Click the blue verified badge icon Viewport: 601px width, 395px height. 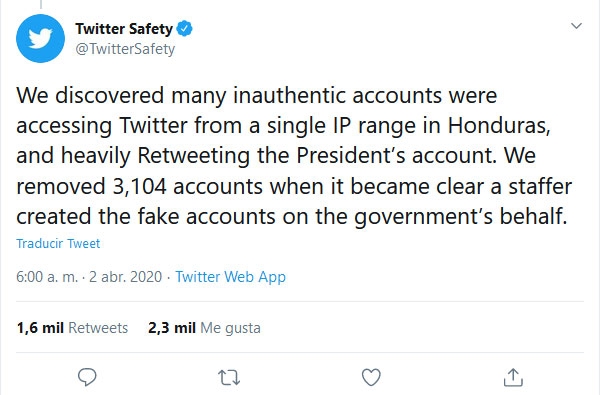[x=185, y=29]
